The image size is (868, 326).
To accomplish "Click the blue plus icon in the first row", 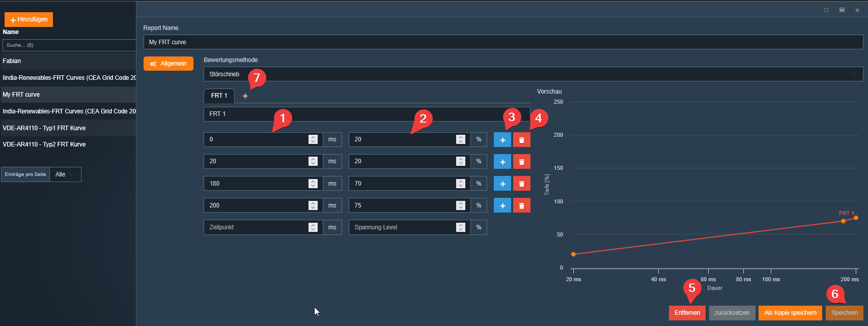I will (x=502, y=140).
